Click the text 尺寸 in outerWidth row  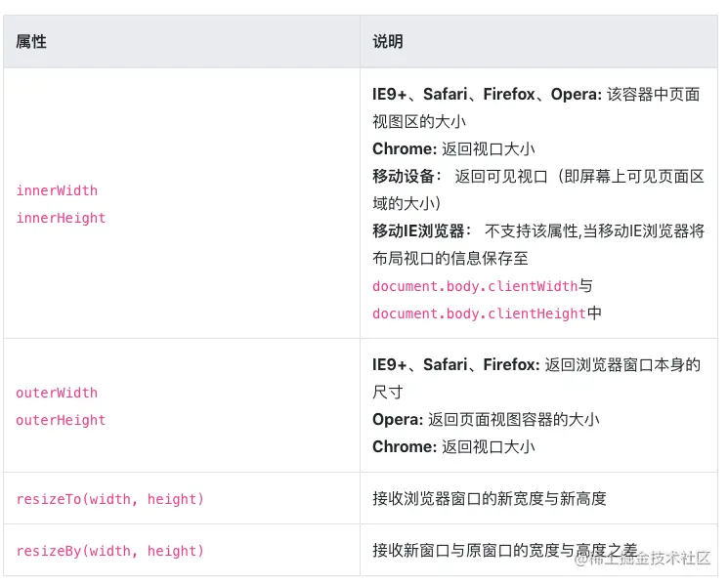point(388,393)
